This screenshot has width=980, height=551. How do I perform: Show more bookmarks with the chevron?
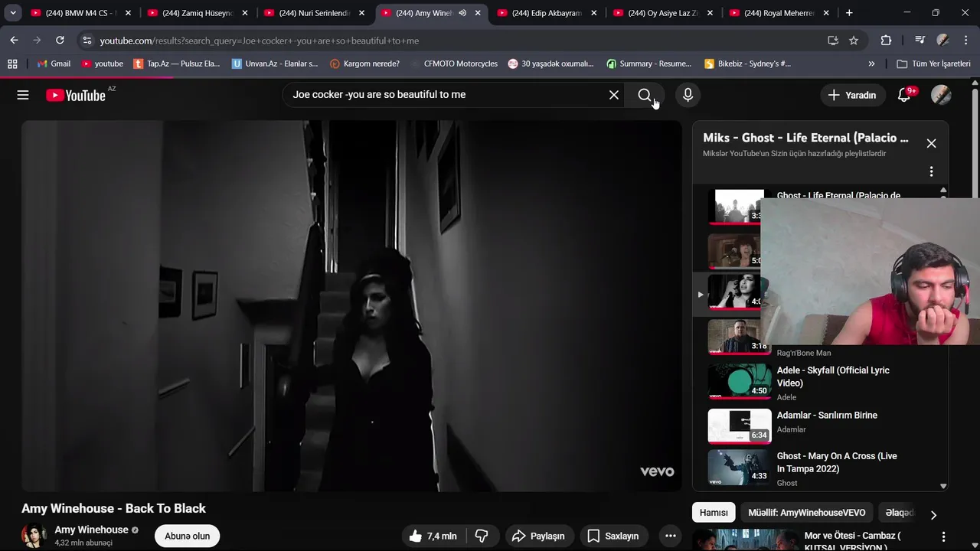[871, 64]
